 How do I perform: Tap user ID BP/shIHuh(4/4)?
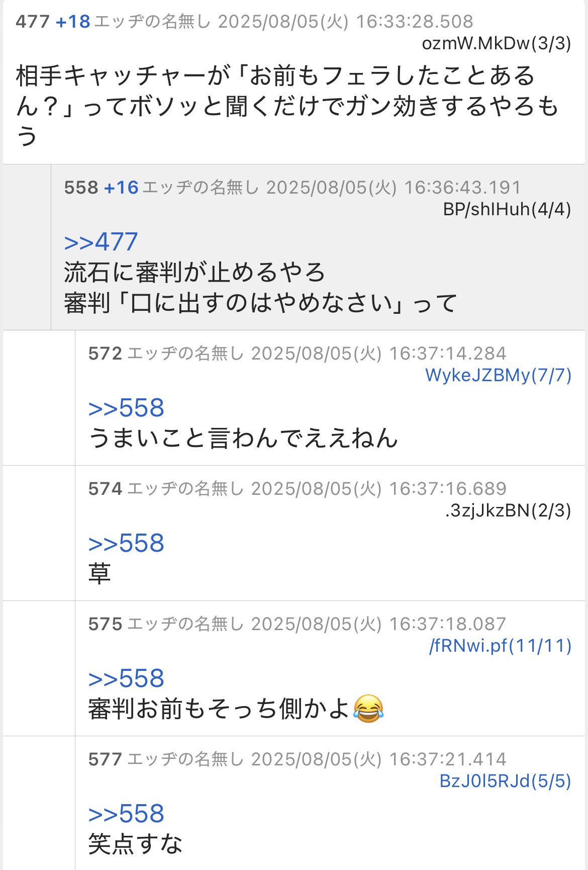pos(507,209)
